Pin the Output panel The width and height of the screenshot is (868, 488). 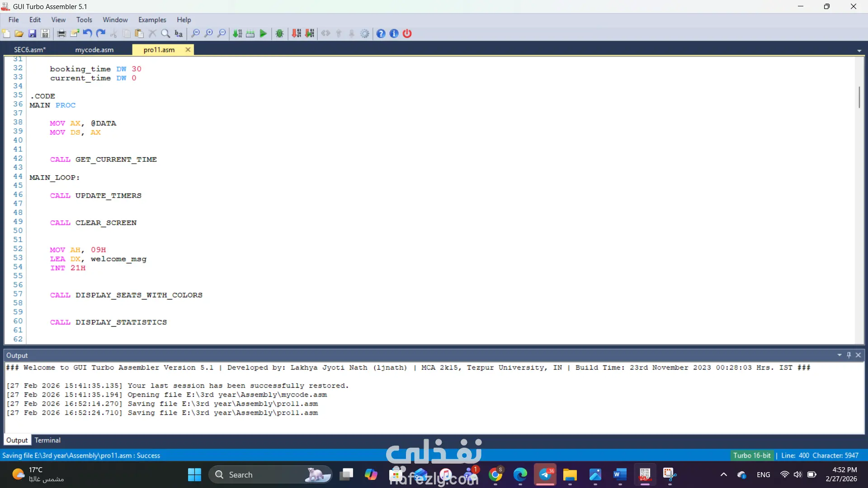[x=849, y=355]
